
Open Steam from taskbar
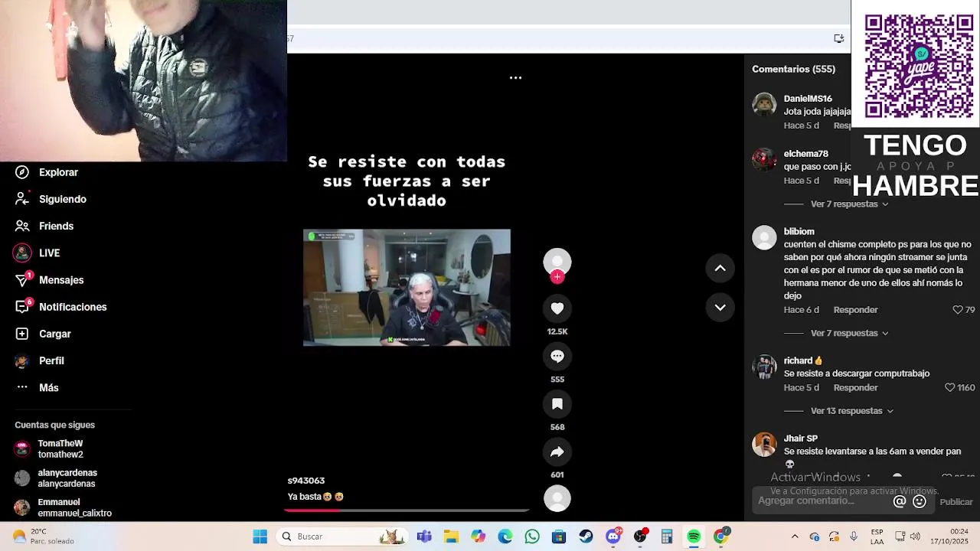[x=586, y=536]
